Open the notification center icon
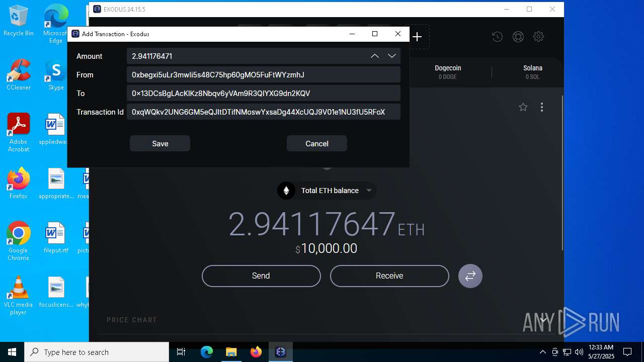 (x=627, y=352)
